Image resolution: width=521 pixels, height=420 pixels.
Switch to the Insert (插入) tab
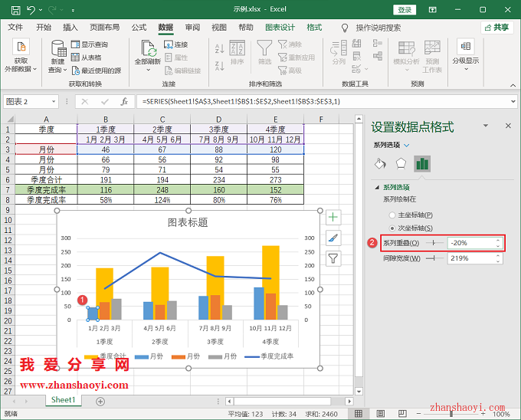70,28
